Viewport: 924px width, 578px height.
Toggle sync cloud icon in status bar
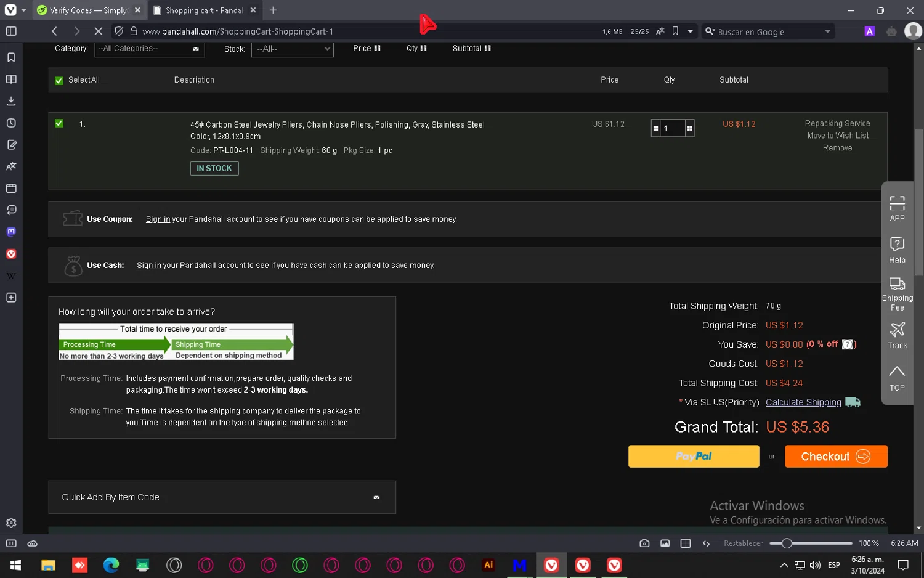tap(33, 543)
